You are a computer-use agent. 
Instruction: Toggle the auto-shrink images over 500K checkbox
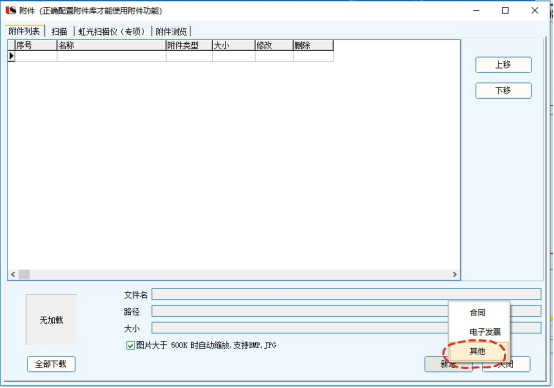coord(130,345)
